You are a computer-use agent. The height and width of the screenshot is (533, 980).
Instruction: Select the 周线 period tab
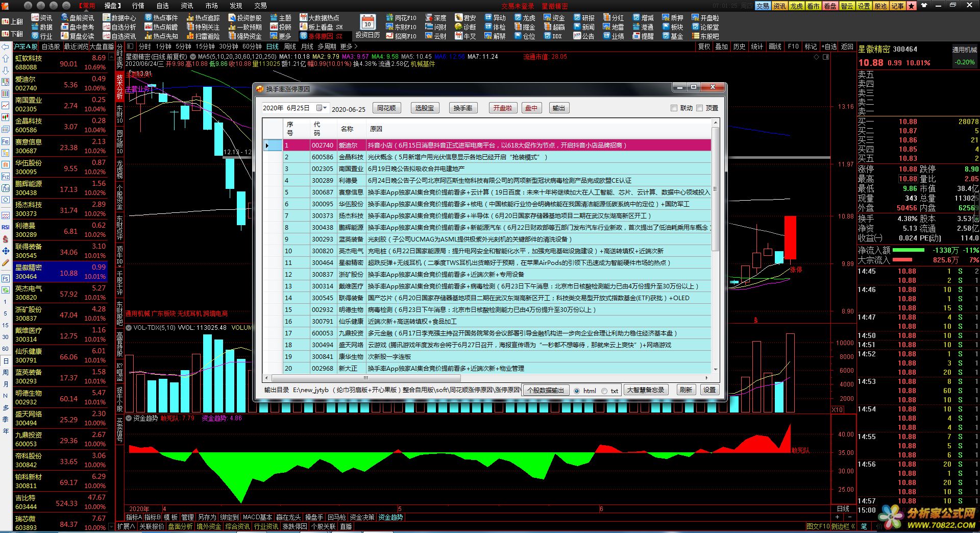tap(290, 46)
